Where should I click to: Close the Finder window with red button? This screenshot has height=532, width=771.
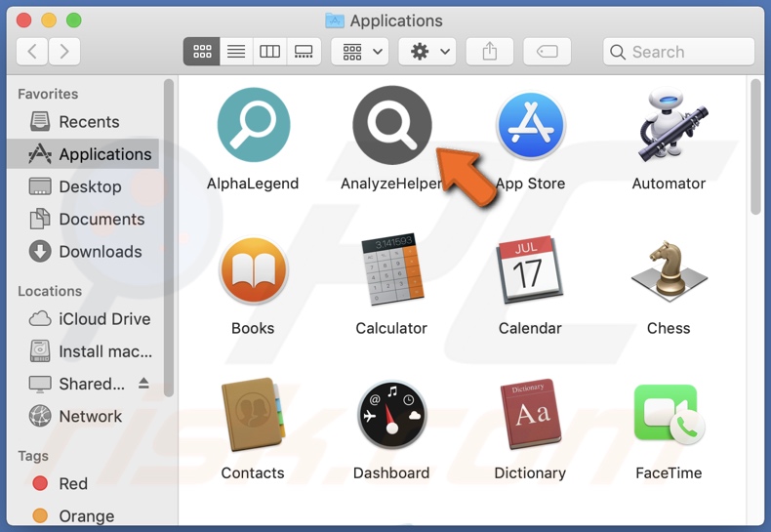(23, 20)
